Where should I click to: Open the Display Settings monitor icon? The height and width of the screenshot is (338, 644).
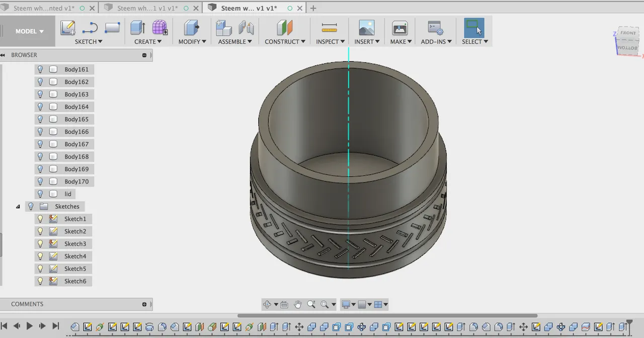346,304
